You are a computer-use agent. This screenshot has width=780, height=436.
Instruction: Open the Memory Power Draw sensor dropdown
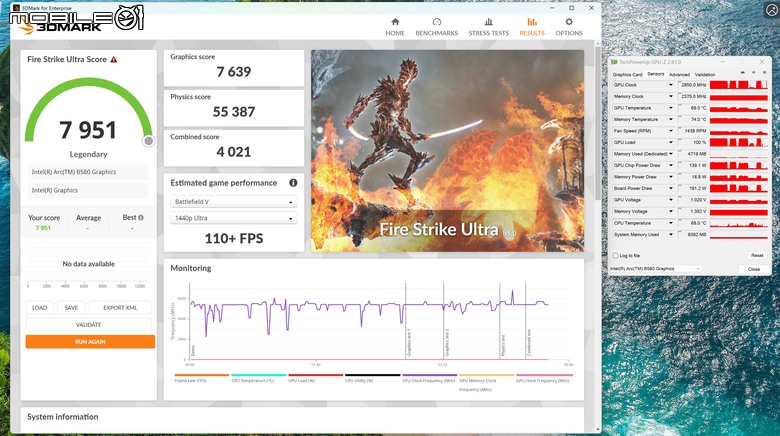[x=671, y=177]
